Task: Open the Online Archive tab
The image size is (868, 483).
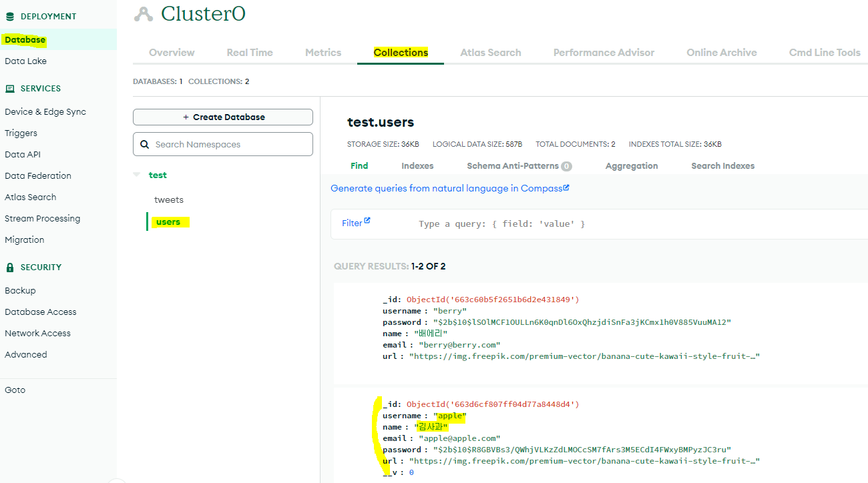Action: [722, 52]
